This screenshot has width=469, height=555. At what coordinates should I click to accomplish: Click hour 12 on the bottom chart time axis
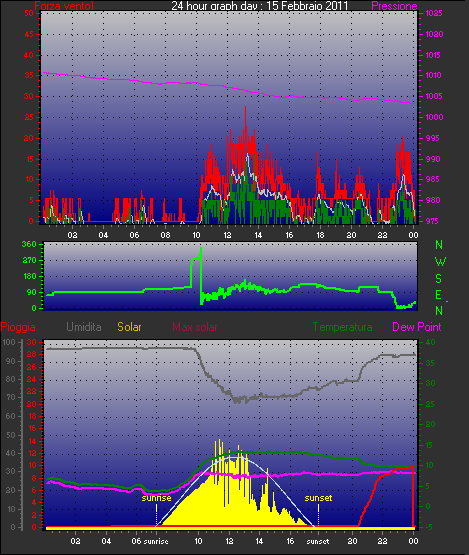229,541
